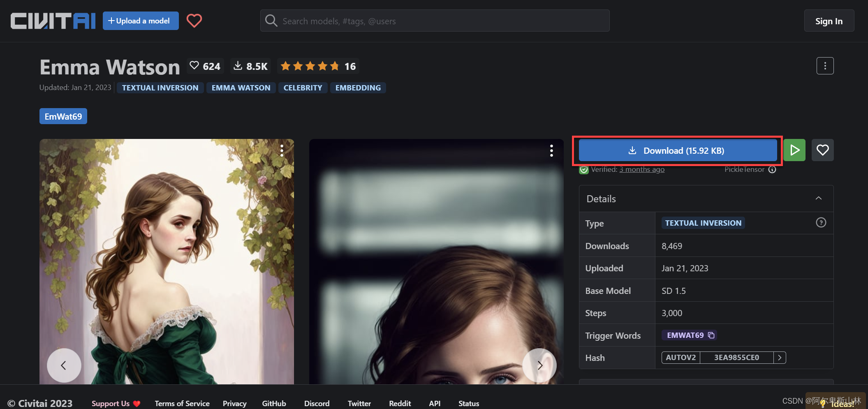Select the Updated: Jan 21, 2023 text
Image resolution: width=868 pixels, height=409 pixels.
(x=75, y=88)
